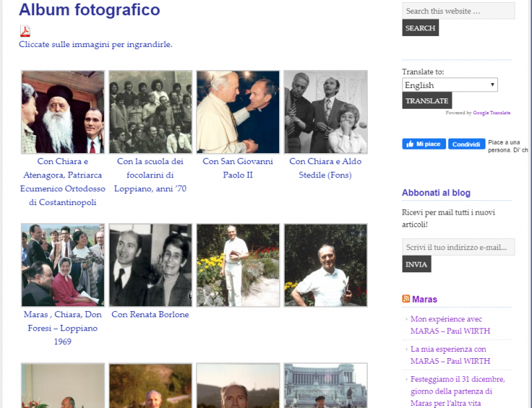This screenshot has height=408, width=532.
Task: Enlarge photo with Renata Borlone
Action: tap(150, 265)
